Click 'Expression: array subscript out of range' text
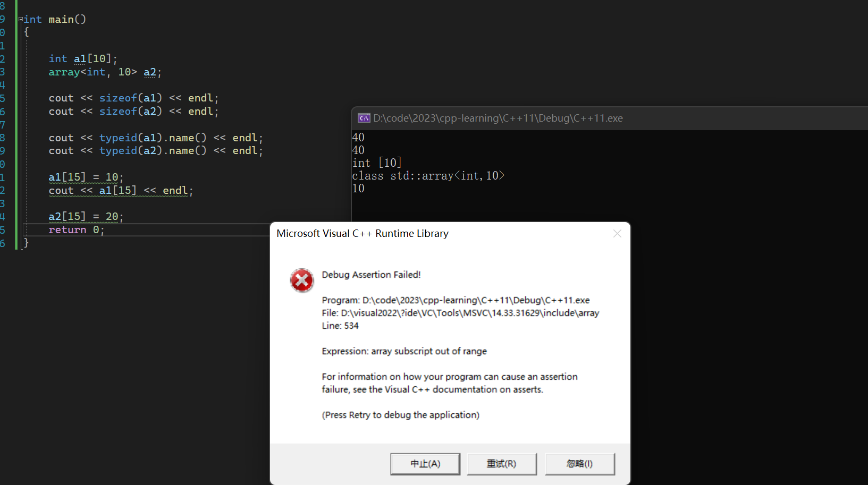 coord(404,351)
